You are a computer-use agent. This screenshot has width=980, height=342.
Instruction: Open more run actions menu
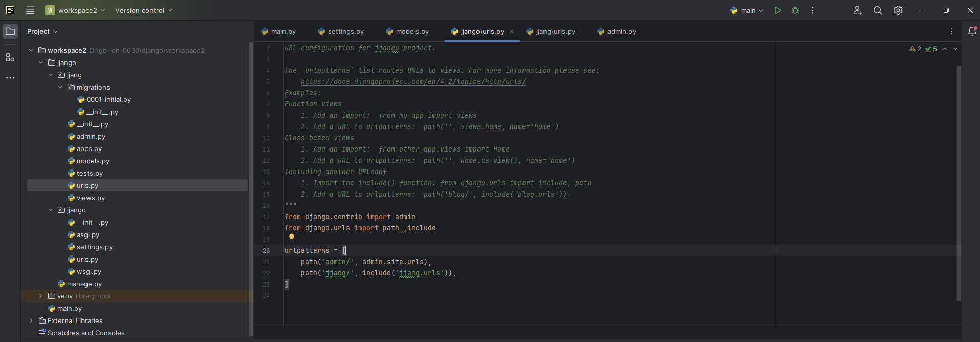813,10
